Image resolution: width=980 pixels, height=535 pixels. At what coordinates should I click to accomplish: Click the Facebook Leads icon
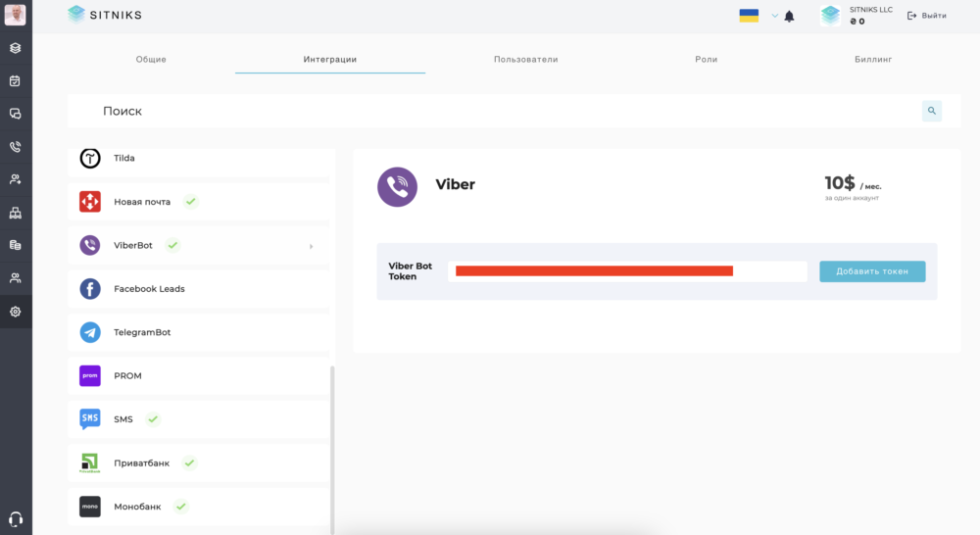coord(90,289)
